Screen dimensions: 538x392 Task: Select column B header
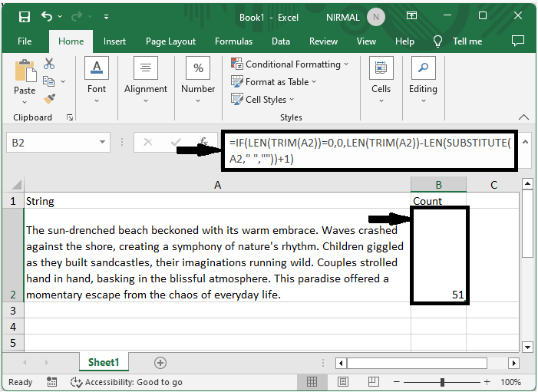tap(438, 185)
